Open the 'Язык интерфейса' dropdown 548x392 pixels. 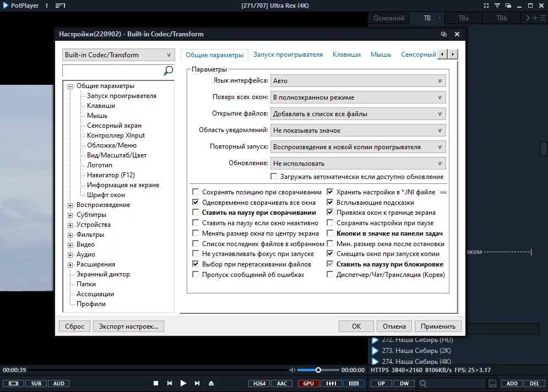point(358,80)
